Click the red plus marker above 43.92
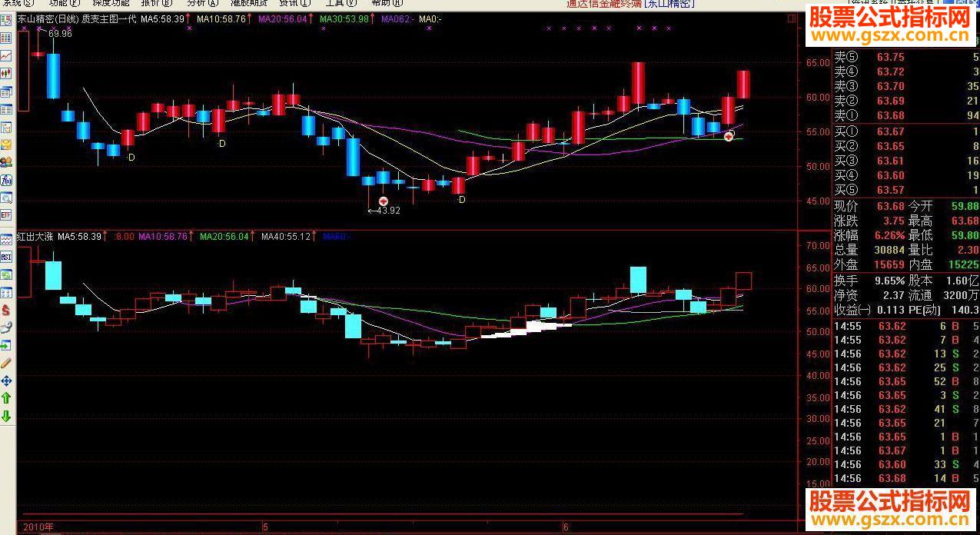This screenshot has width=980, height=535. tap(383, 201)
